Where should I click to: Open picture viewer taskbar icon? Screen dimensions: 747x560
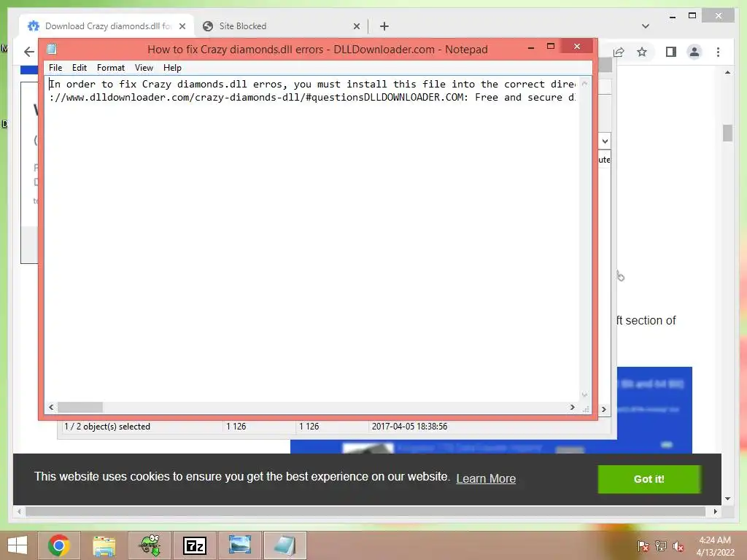(x=239, y=545)
